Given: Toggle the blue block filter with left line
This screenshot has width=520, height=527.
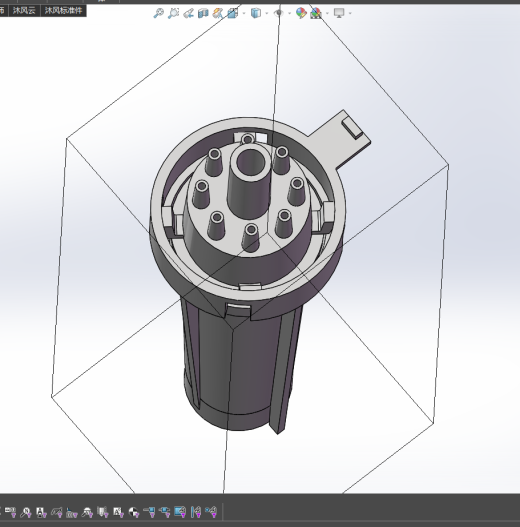Looking at the screenshot, I should [149, 512].
